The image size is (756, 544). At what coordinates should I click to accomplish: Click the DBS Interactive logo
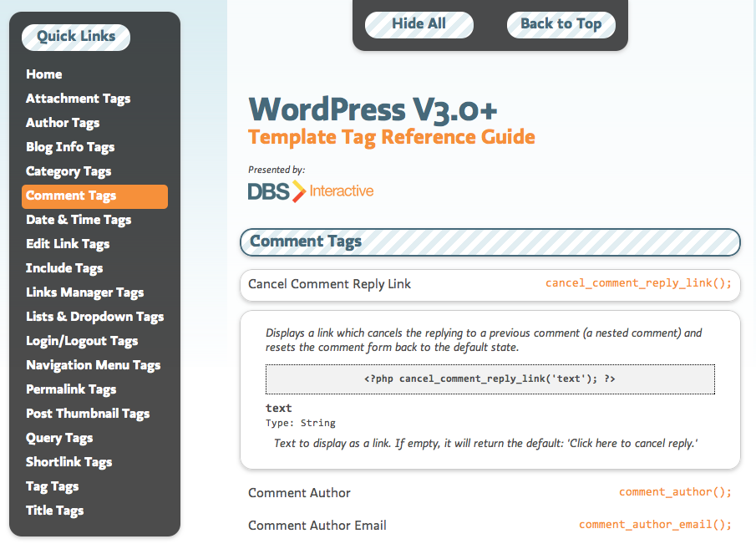(311, 191)
